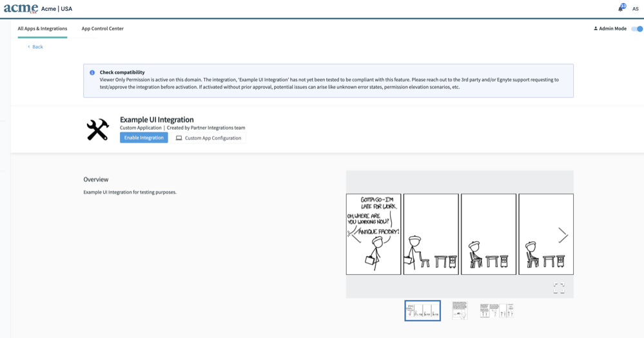Open the notifications bell icon
Image resolution: width=644 pixels, height=338 pixels.
621,8
